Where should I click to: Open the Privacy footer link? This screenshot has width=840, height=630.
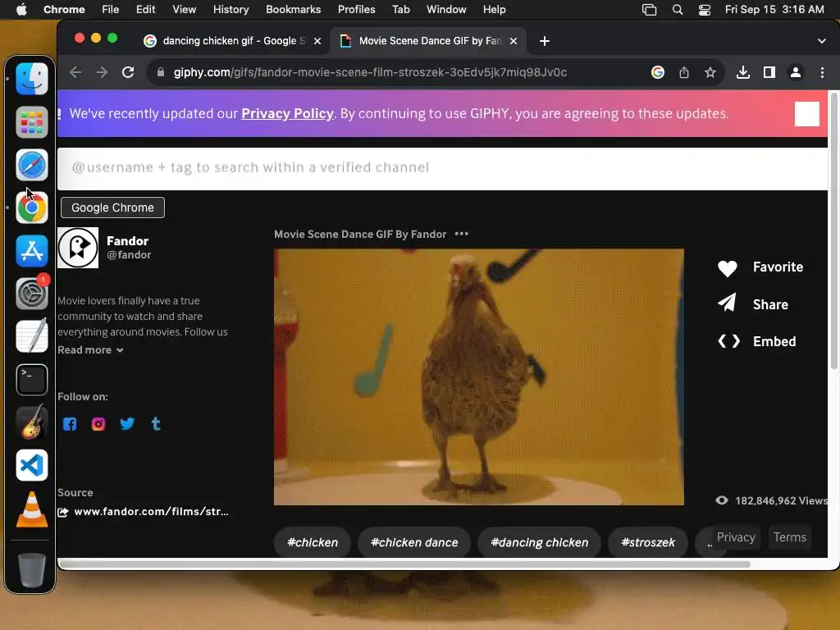tap(736, 536)
